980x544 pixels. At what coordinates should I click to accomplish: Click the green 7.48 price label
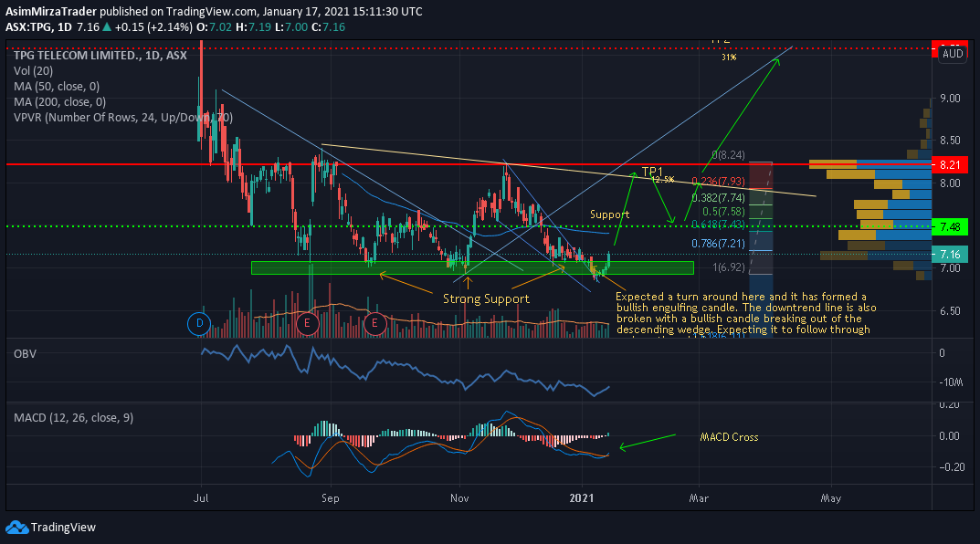click(x=949, y=226)
